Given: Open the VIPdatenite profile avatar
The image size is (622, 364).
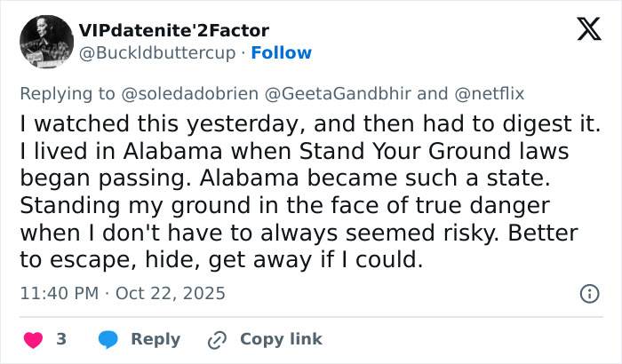Looking at the screenshot, I should click(44, 42).
